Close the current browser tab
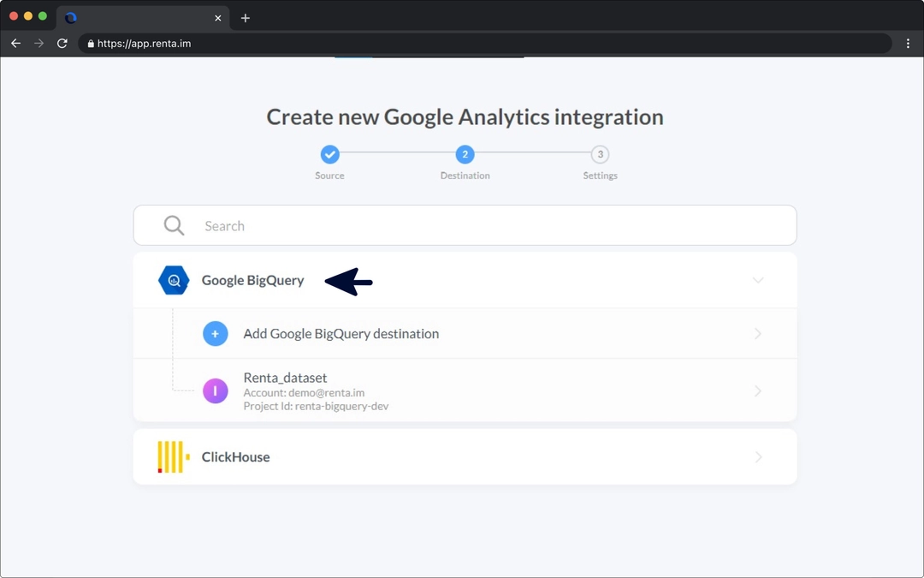This screenshot has height=578, width=924. point(218,18)
